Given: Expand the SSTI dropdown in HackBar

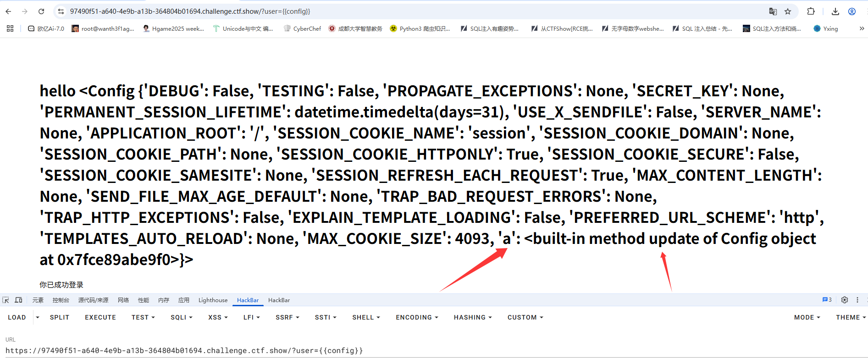Looking at the screenshot, I should click(326, 317).
